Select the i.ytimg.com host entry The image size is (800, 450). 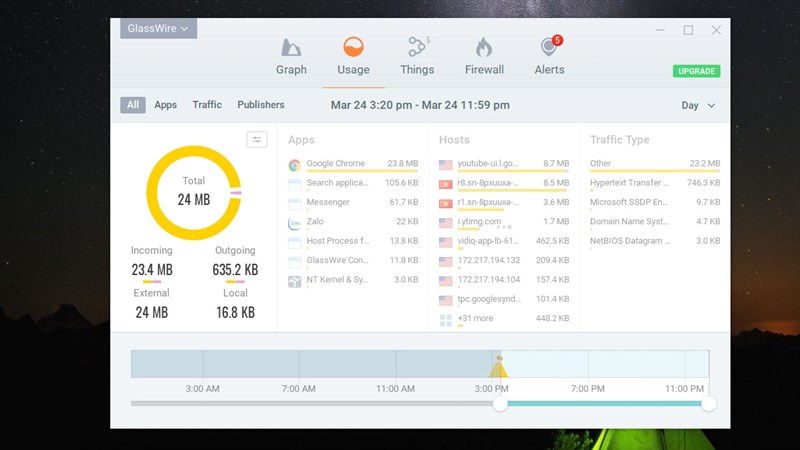coord(504,222)
